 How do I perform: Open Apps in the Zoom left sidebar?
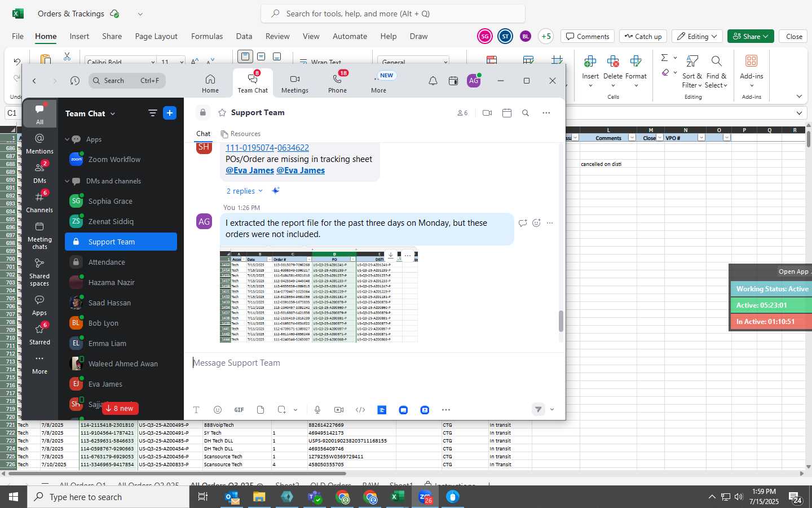[x=39, y=305]
